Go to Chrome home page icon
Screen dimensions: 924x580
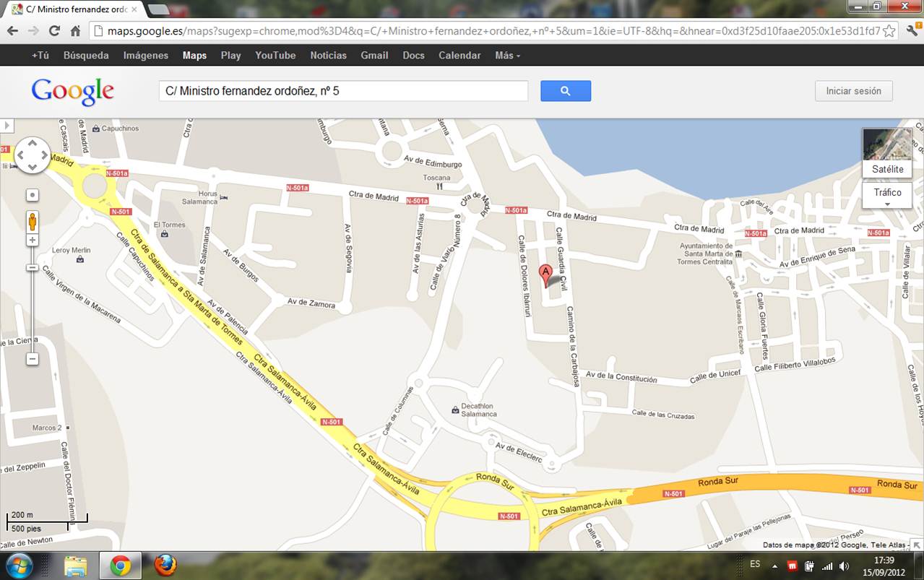point(75,31)
